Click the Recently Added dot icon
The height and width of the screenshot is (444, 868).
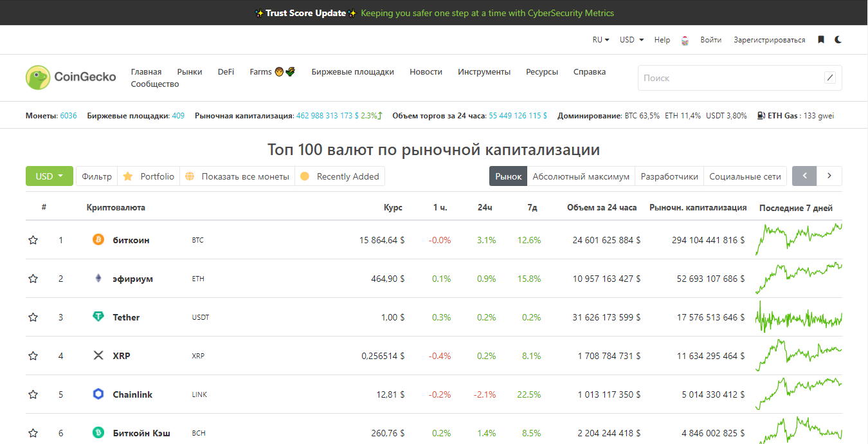click(x=305, y=176)
